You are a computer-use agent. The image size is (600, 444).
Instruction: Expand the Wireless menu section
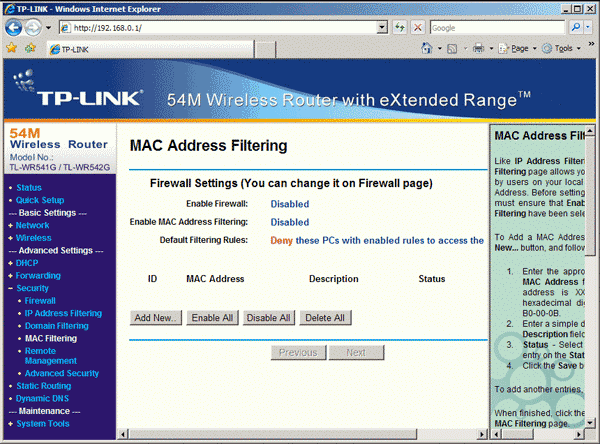(x=33, y=238)
